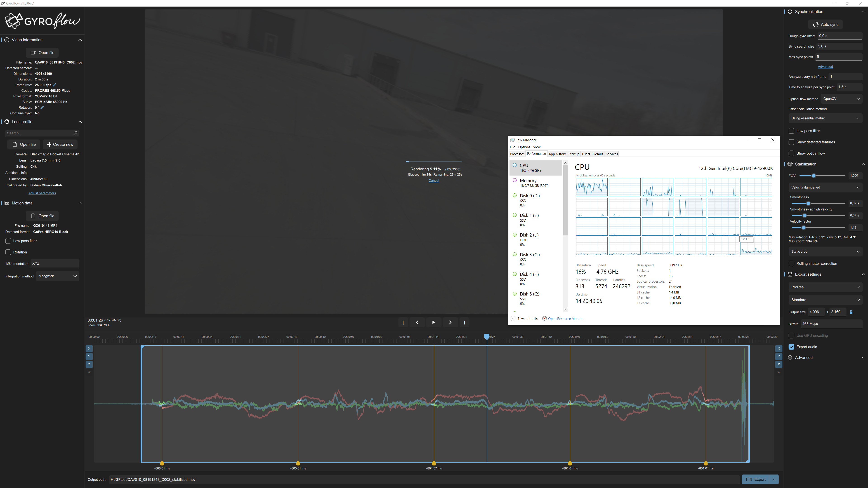
Task: Open Resource Monitor in Task Manager
Action: (x=565, y=319)
